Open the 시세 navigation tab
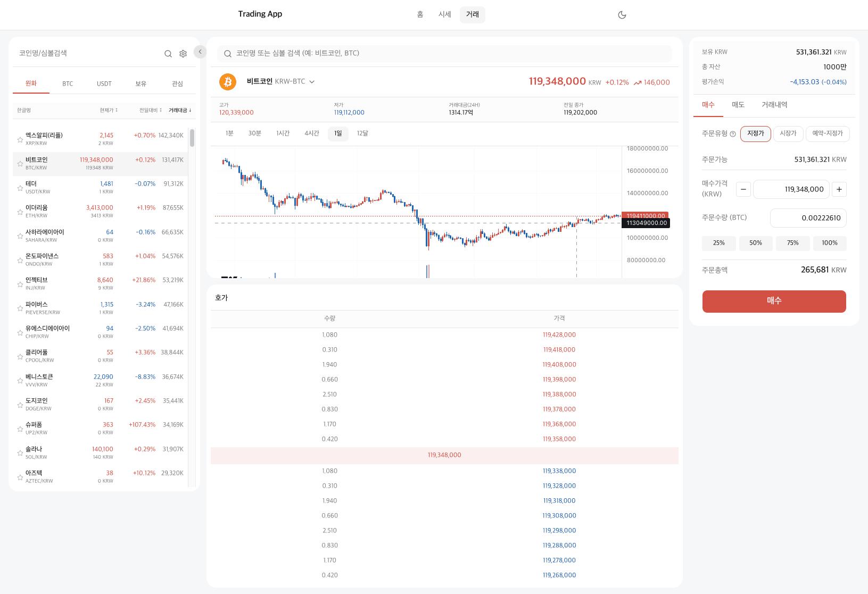The height and width of the screenshot is (594, 868). click(445, 14)
